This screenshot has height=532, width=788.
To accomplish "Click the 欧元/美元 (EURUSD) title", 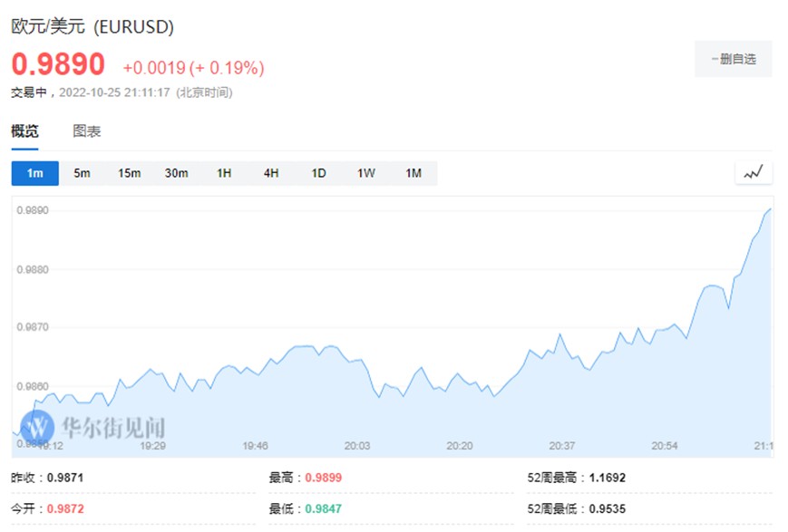I will tap(92, 27).
